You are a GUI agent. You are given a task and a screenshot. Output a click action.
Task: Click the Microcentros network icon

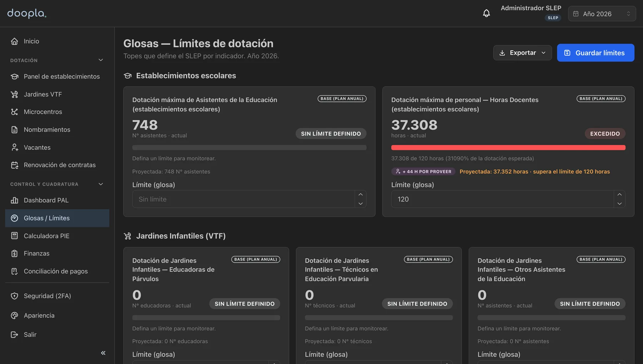coord(14,112)
